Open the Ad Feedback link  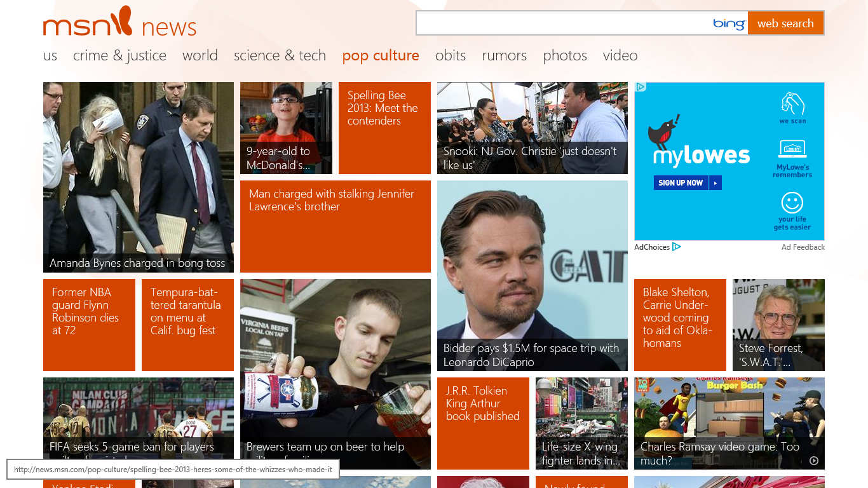[x=803, y=247]
